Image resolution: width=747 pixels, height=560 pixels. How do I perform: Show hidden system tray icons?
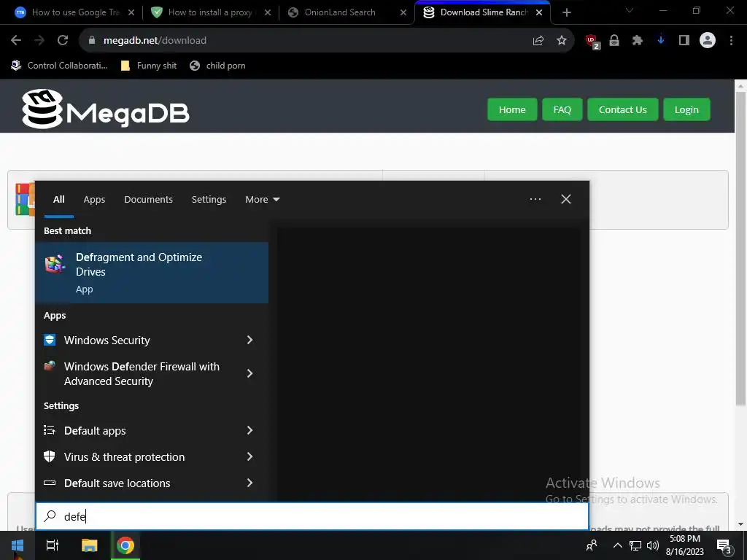pos(617,545)
